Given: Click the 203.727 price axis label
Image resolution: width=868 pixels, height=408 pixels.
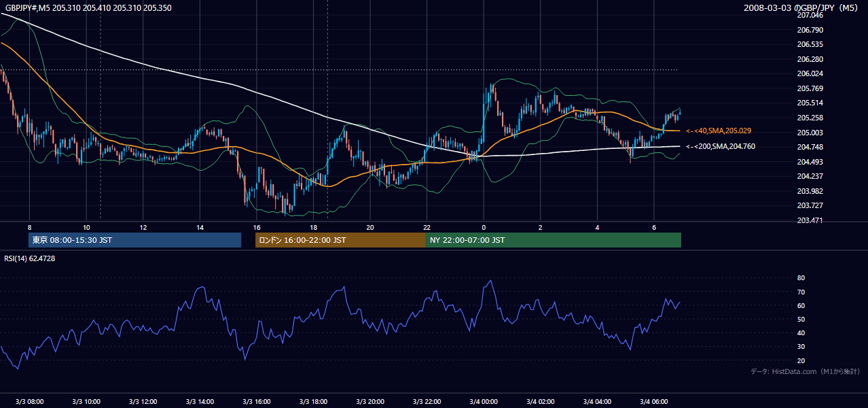Looking at the screenshot, I should coord(810,205).
